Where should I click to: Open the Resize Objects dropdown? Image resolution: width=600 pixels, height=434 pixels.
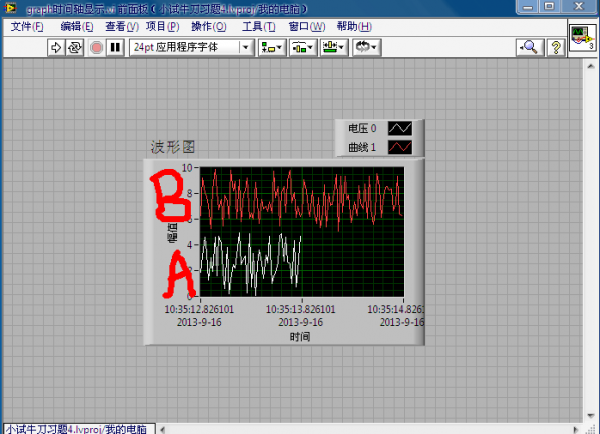(x=334, y=47)
